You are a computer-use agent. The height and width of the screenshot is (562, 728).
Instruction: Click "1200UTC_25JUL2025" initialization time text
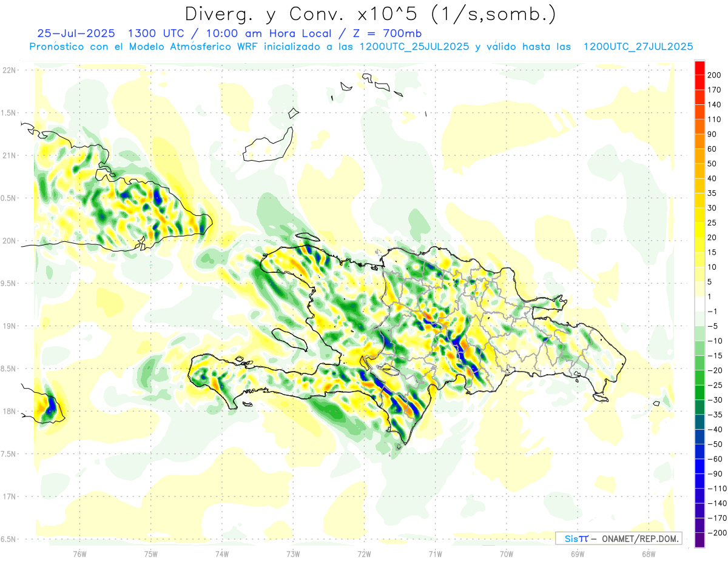coord(414,47)
